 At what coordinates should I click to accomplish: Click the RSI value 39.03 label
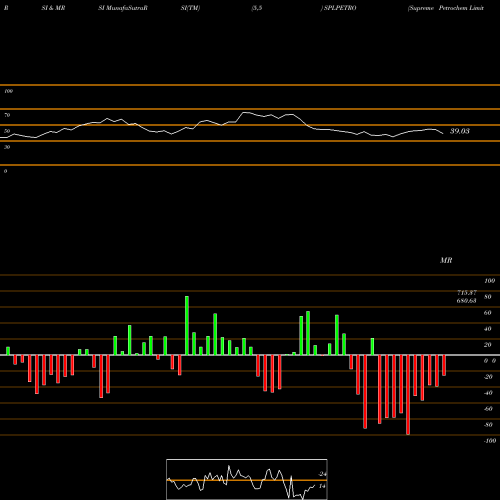pyautogui.click(x=460, y=131)
